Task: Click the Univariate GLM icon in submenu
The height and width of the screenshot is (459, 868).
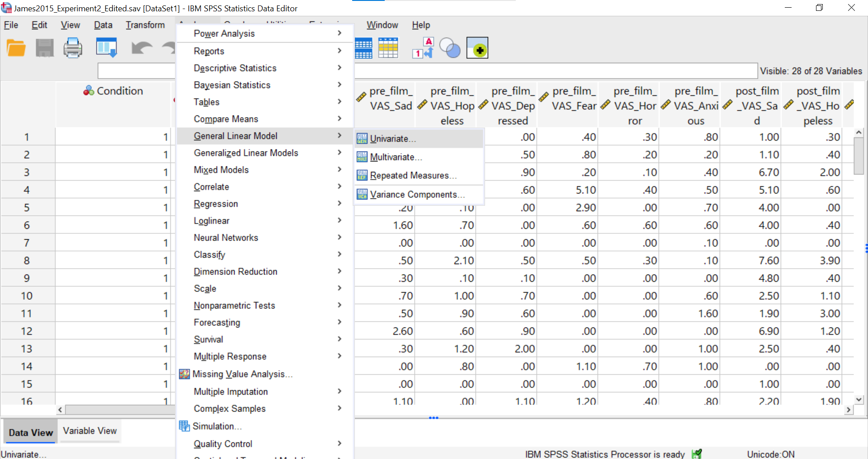Action: tap(362, 139)
